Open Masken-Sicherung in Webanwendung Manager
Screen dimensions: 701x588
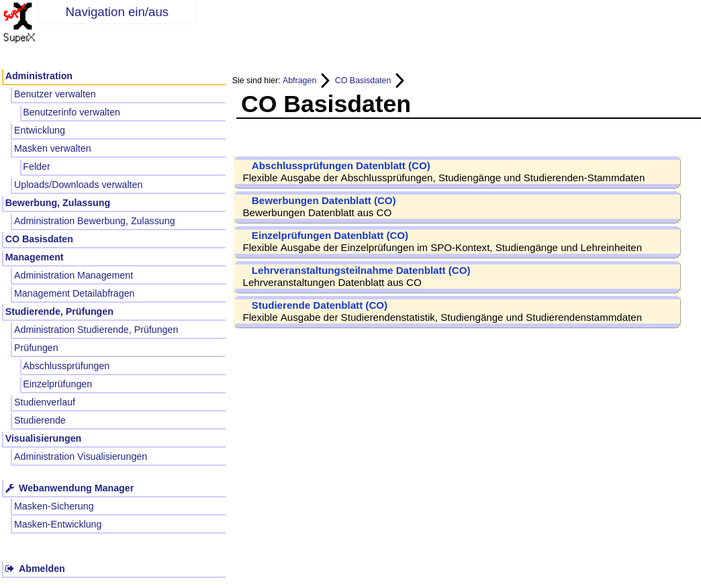point(54,506)
